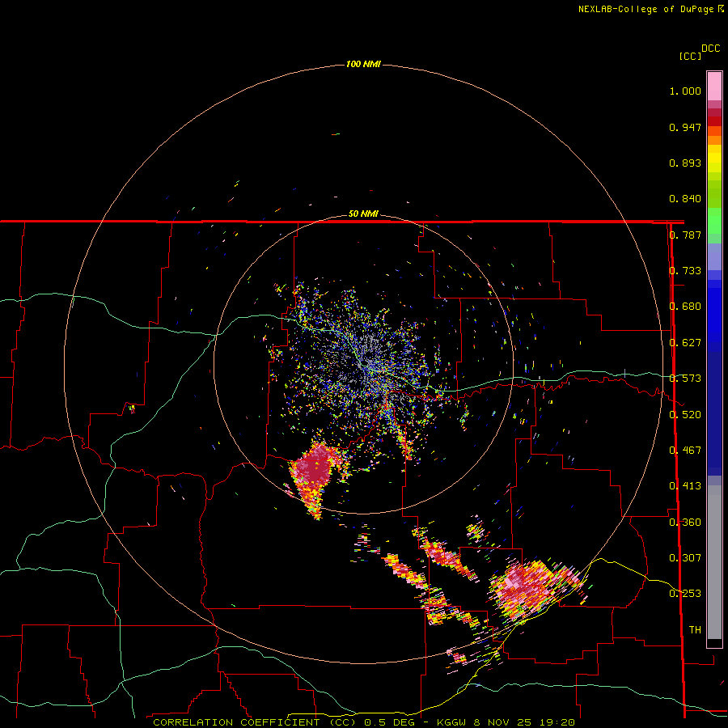
Task: Select the 0.787 legend value
Action: pyautogui.click(x=685, y=235)
